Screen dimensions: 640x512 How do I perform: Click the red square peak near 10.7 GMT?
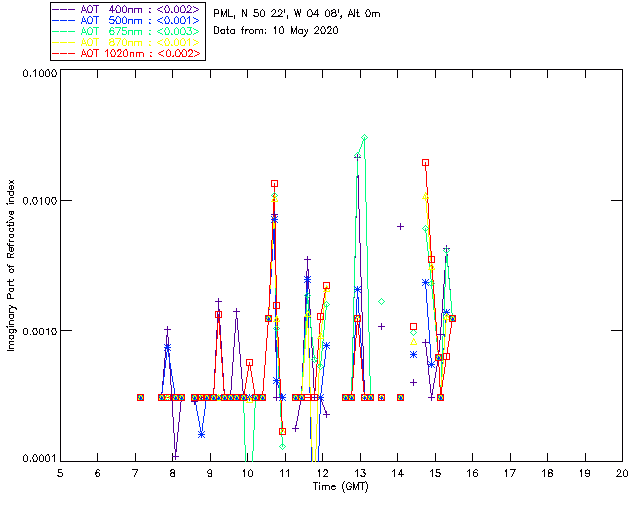point(274,183)
